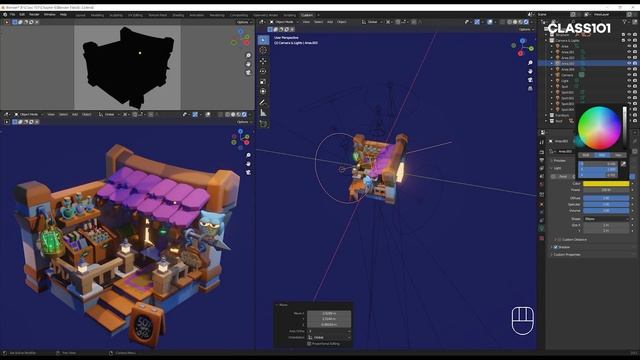Open Orientation dropdown in Move operator panel
Viewport: 640px width, 360px height.
[x=329, y=338]
